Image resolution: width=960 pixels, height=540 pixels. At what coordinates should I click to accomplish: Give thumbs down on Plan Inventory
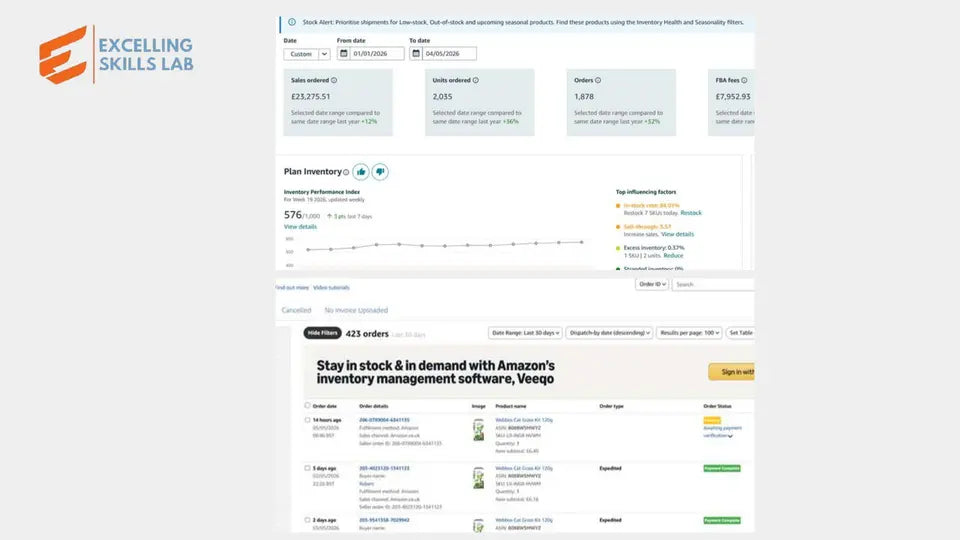[380, 172]
